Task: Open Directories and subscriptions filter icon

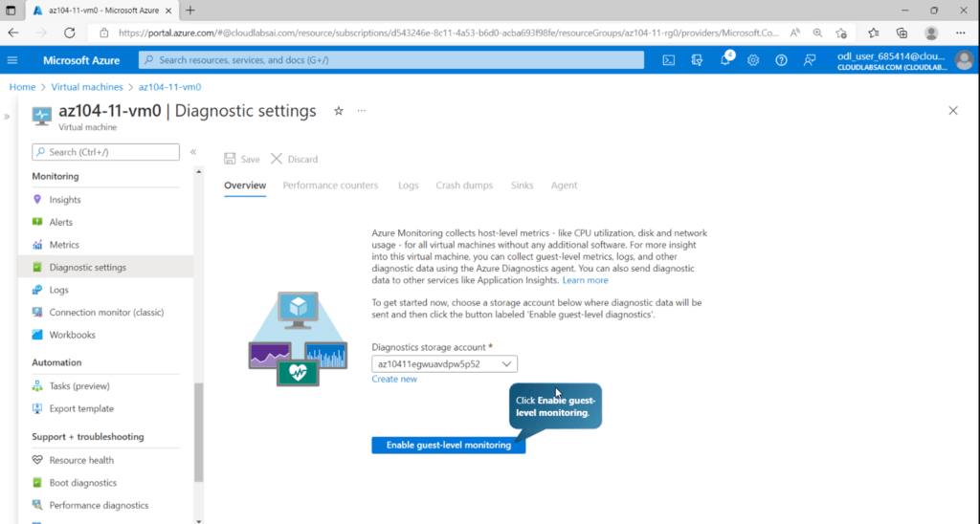Action: [x=697, y=60]
